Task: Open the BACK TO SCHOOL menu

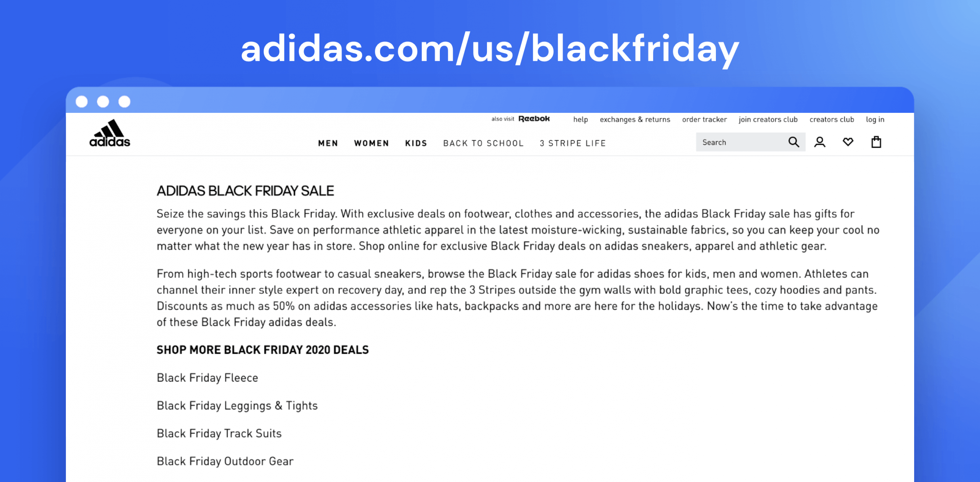Action: pyautogui.click(x=483, y=143)
